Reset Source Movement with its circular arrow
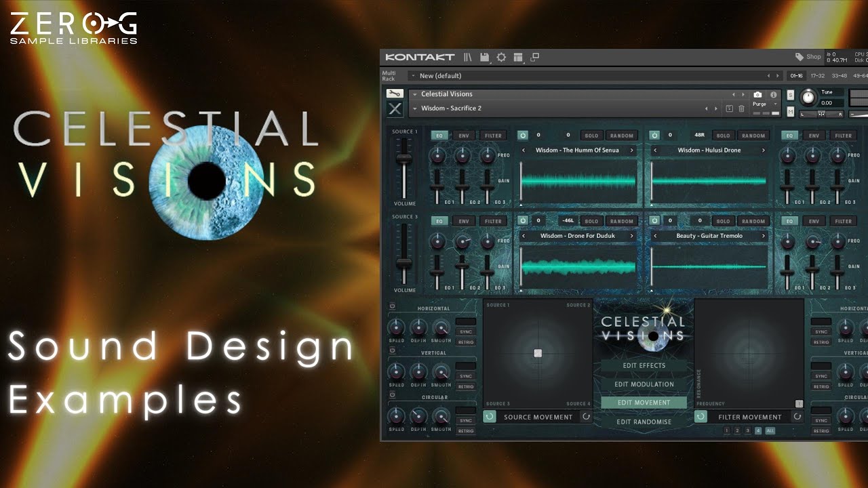The width and height of the screenshot is (868, 488). (586, 417)
